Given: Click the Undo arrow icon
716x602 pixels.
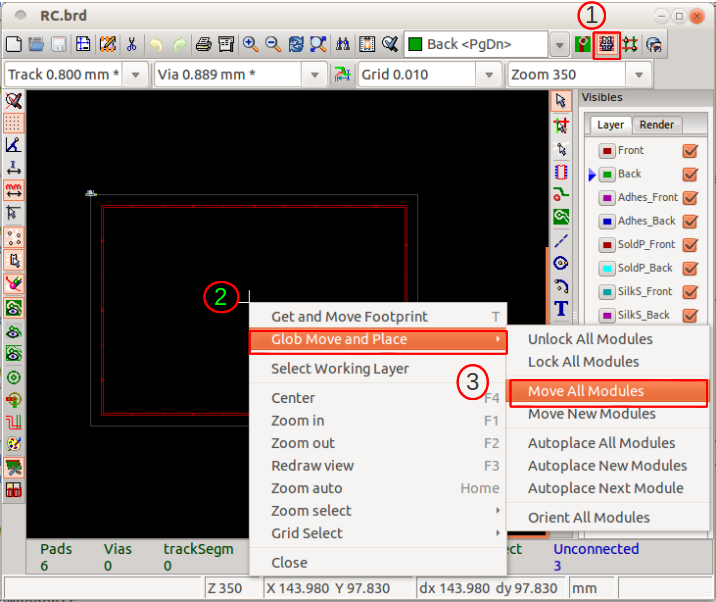Looking at the screenshot, I should [x=156, y=44].
